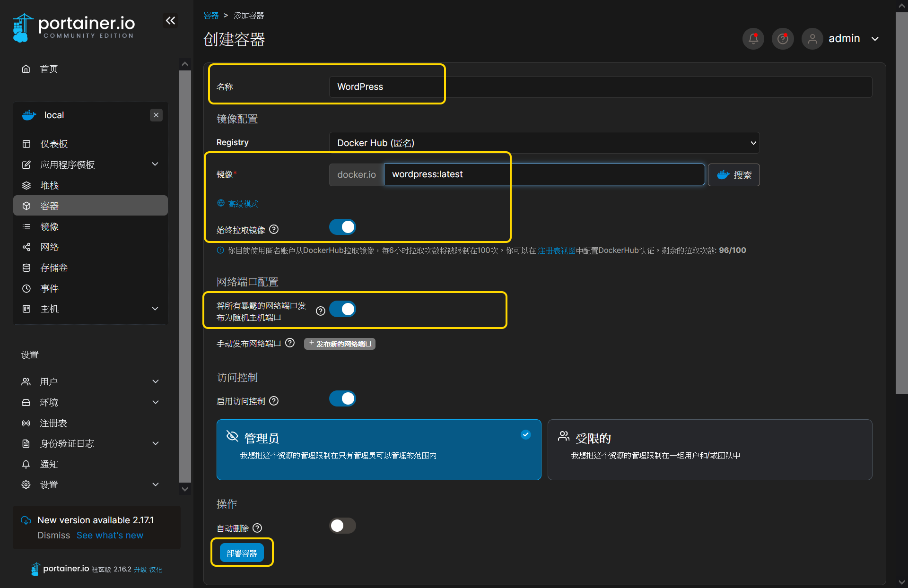Click the 汉化 link in footer
This screenshot has height=588, width=908.
pyautogui.click(x=156, y=570)
